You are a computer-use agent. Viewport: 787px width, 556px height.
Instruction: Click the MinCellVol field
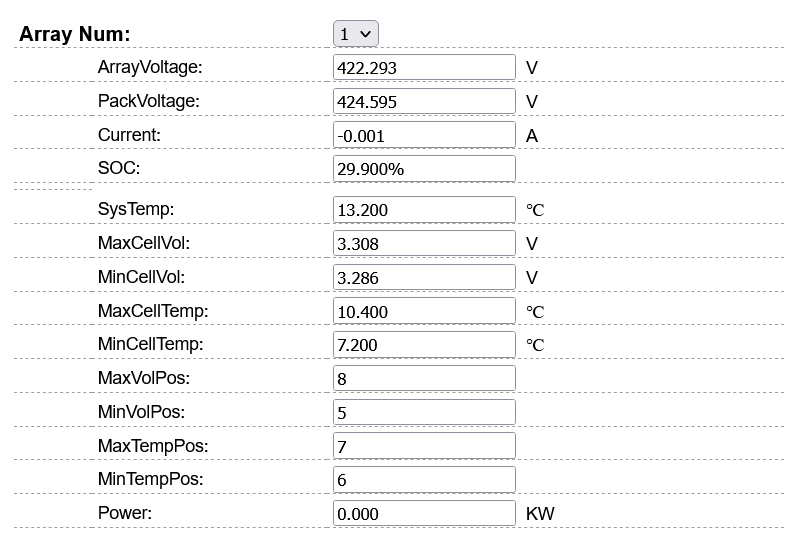(x=424, y=278)
